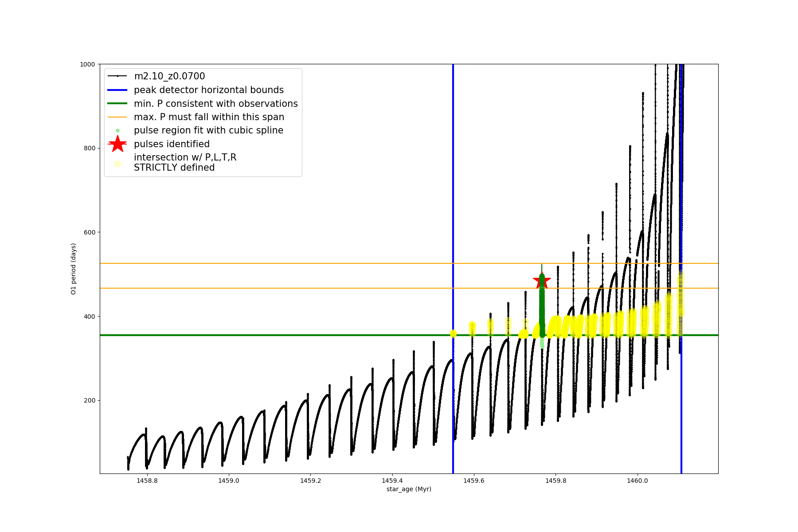The width and height of the screenshot is (798, 532).
Task: Click the blue line swatch in the legend
Action: click(x=117, y=90)
